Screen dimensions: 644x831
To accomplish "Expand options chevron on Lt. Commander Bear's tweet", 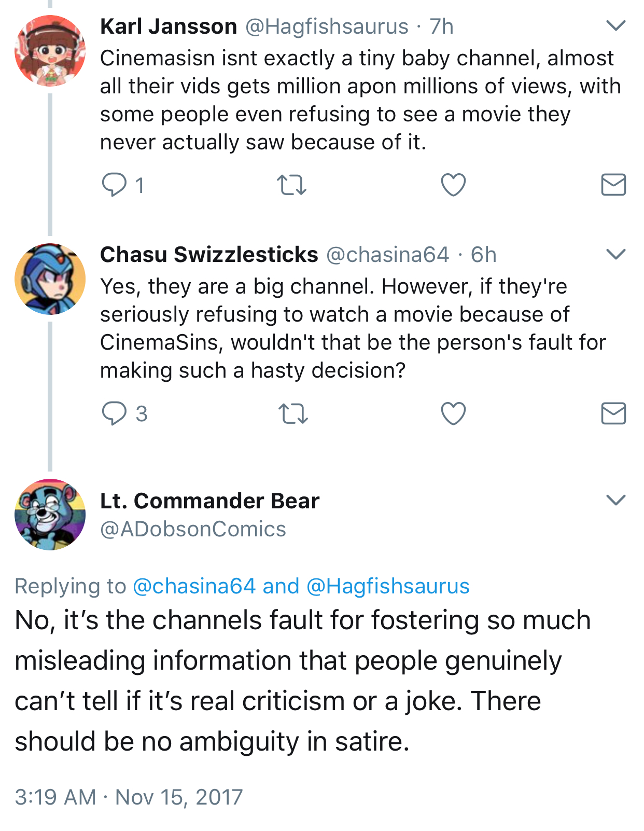I will (616, 500).
